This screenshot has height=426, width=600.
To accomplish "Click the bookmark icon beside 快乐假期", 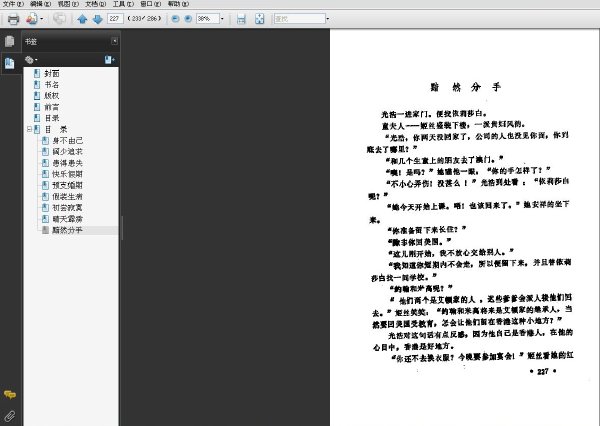I will 45,174.
